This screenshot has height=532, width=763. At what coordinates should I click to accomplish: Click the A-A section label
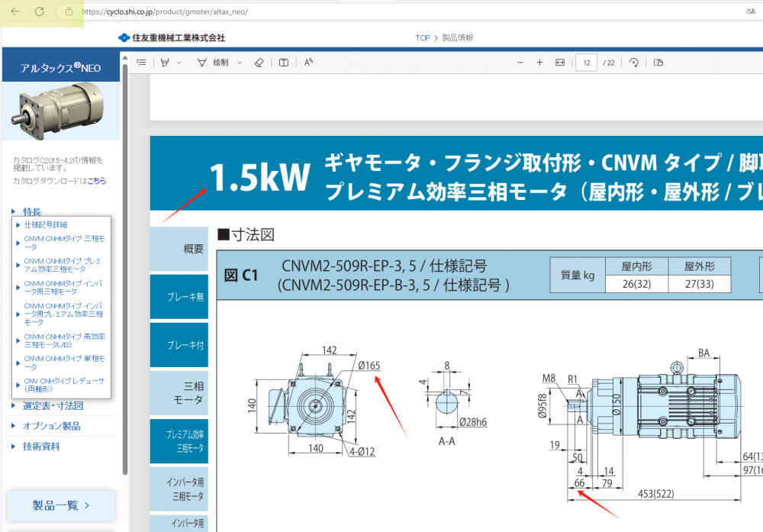coord(446,441)
